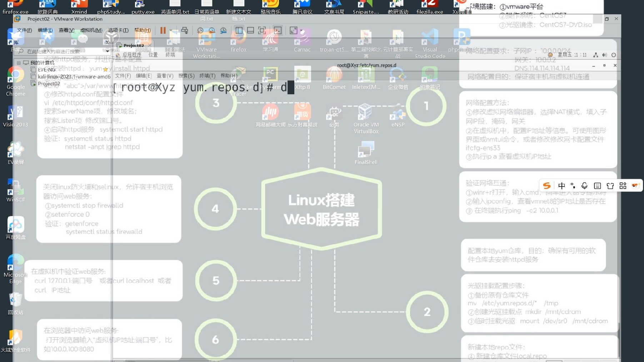Open the VMware 帮助(H) menu
This screenshot has height=362, width=644.
pos(143,30)
